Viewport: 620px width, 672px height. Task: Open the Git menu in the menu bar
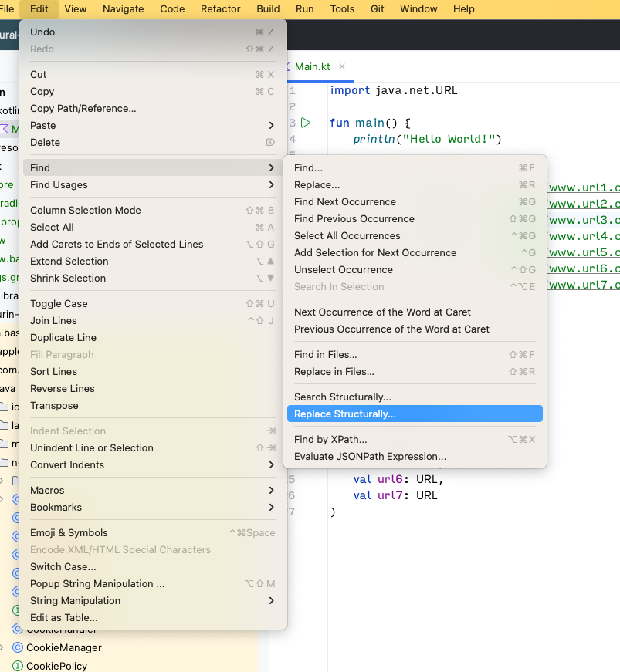[x=378, y=9]
